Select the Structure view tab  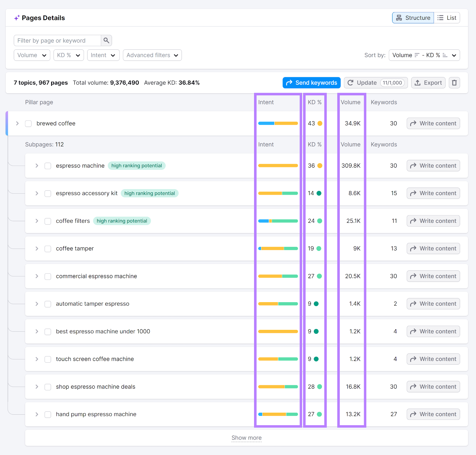click(x=413, y=18)
